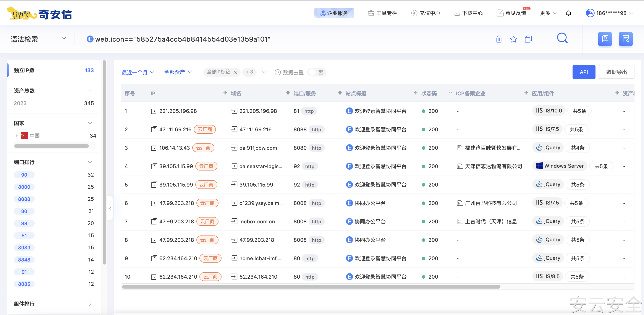Viewport: 644px width, 315px height.
Task: Favorite this query with the star icon
Action: click(513, 39)
